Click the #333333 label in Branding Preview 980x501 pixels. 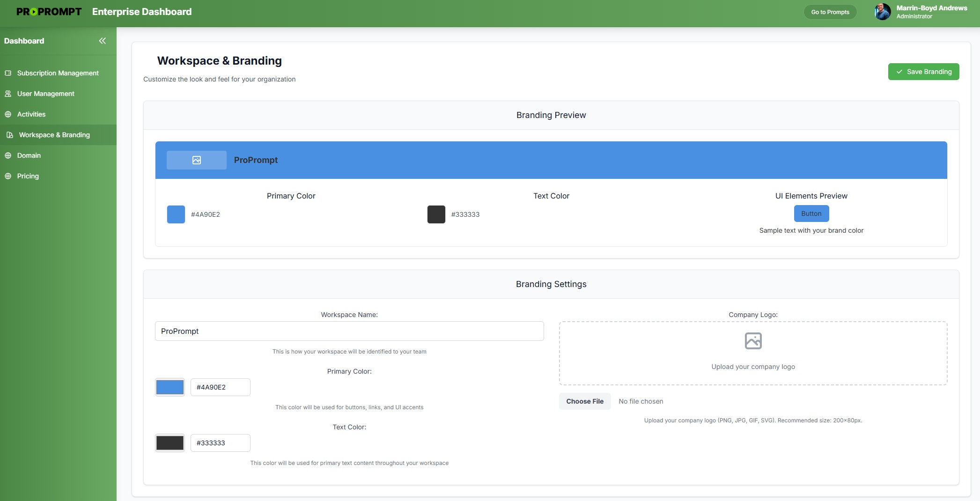(465, 214)
